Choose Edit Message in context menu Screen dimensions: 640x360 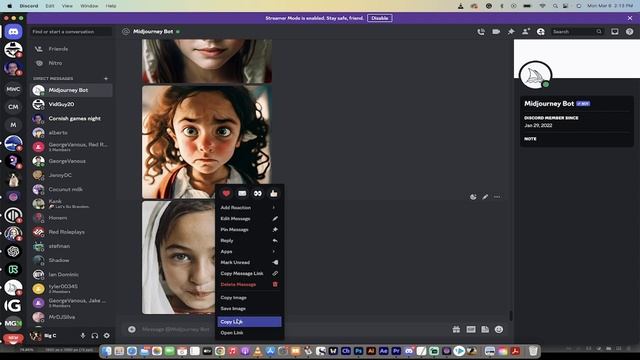tap(249, 219)
